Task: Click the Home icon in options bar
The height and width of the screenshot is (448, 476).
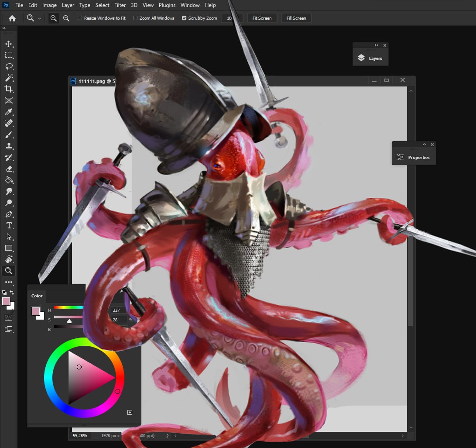Action: coord(12,18)
